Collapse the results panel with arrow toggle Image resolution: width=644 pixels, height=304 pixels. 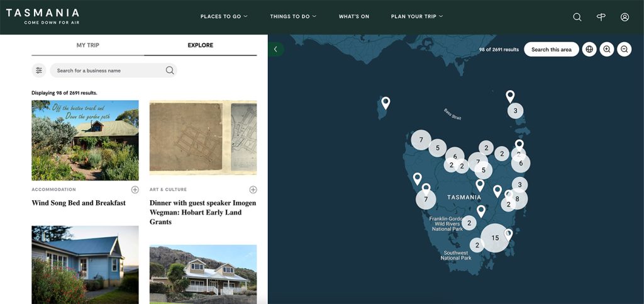[x=275, y=49]
